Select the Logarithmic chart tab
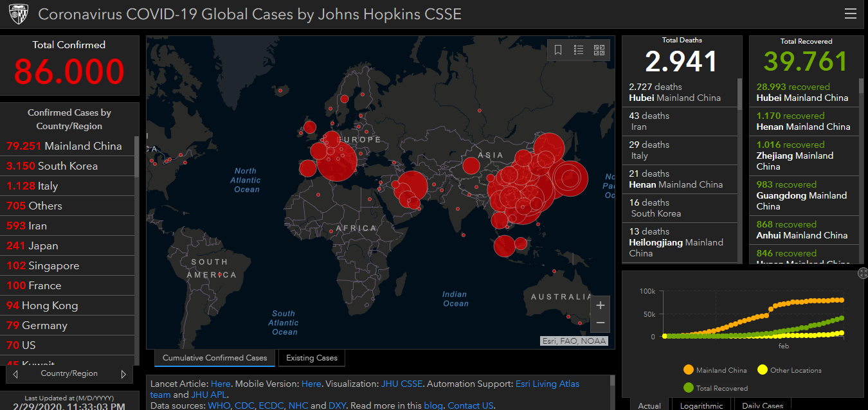 [702, 406]
